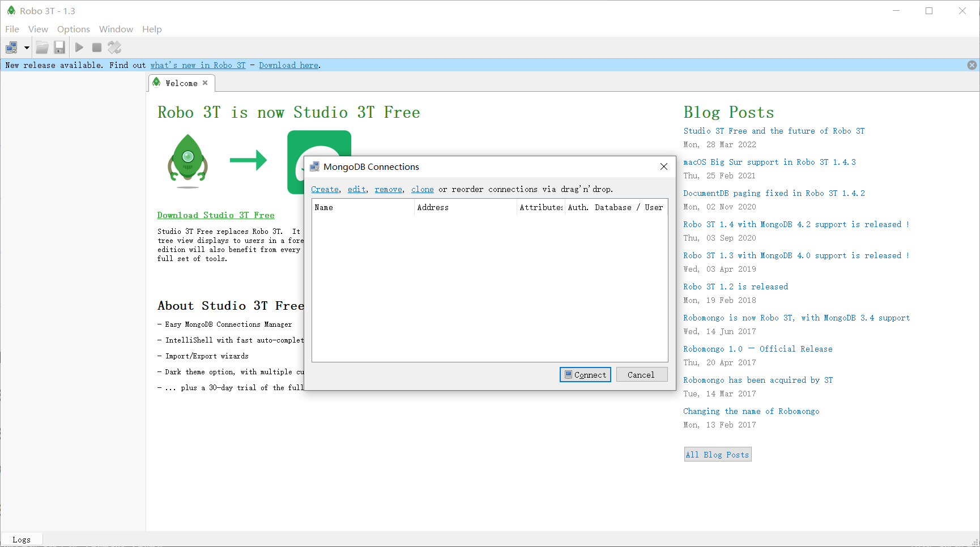The height and width of the screenshot is (547, 980).
Task: Close the Welcome tab
Action: [x=205, y=83]
